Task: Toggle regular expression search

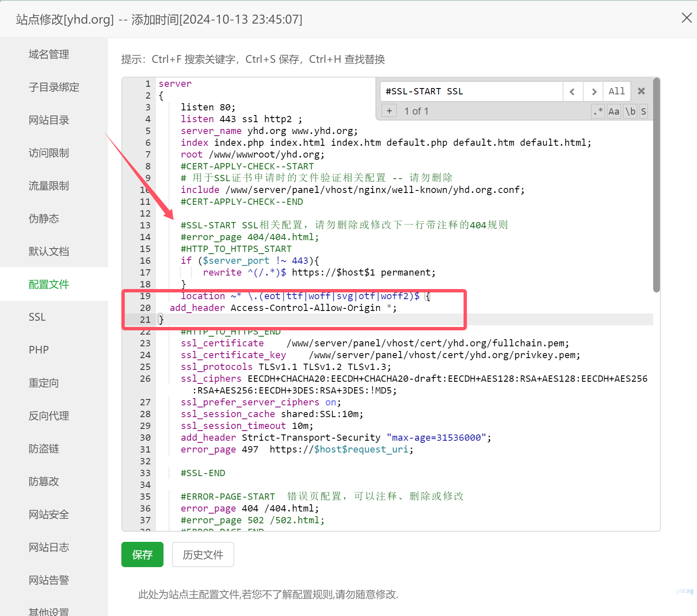Action: pyautogui.click(x=598, y=111)
